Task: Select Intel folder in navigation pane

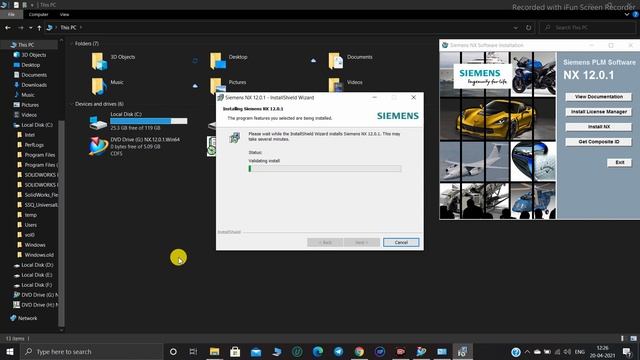Action: click(x=26, y=135)
